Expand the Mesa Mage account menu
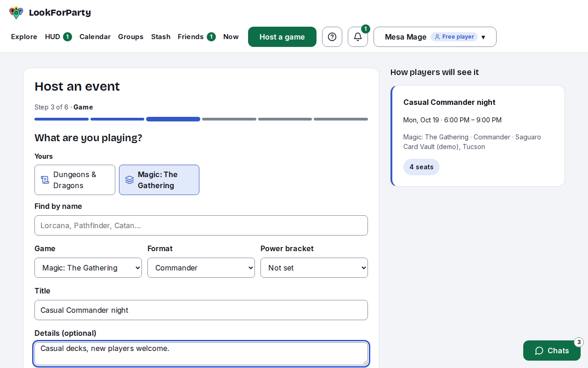588x368 pixels. coord(435,37)
